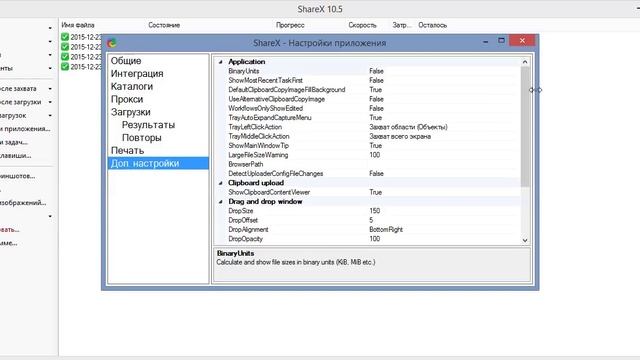Select TrayLeftClickAction property
Screen dimensions: 640x360
[x=255, y=127]
